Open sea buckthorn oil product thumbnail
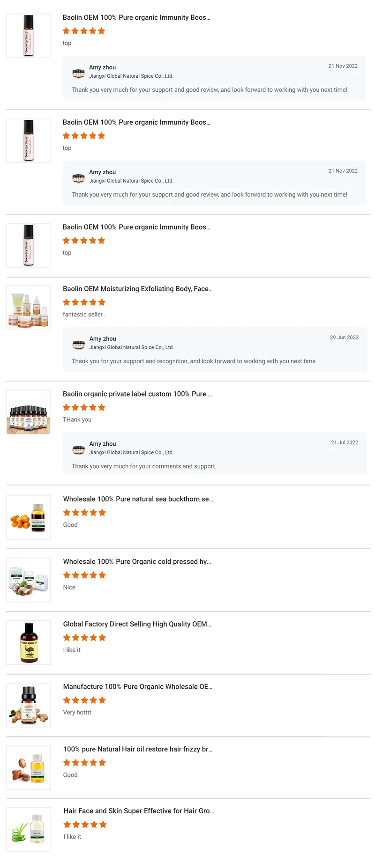The image size is (375, 868). click(x=29, y=517)
